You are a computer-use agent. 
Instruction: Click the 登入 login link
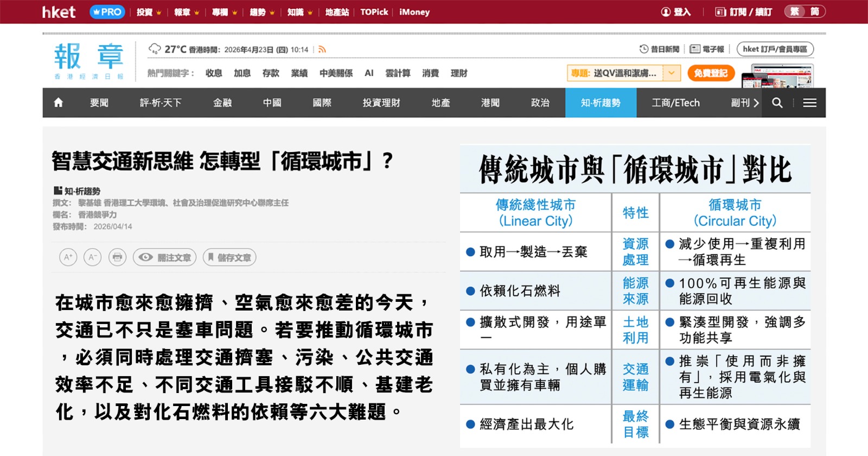[676, 12]
